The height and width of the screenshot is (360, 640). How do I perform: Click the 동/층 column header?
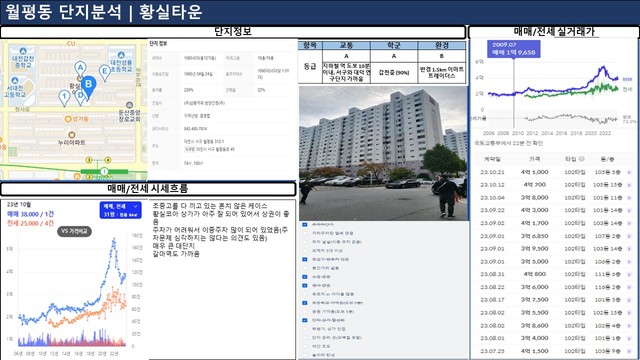point(607,159)
